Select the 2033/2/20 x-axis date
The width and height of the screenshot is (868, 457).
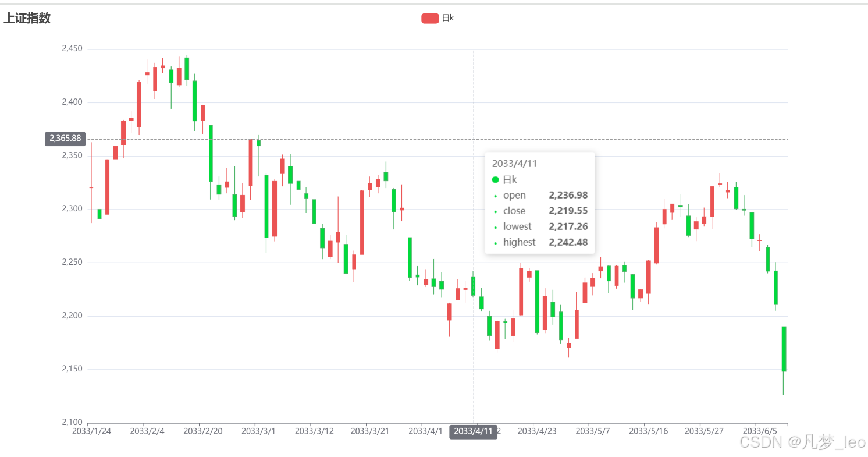point(202,431)
